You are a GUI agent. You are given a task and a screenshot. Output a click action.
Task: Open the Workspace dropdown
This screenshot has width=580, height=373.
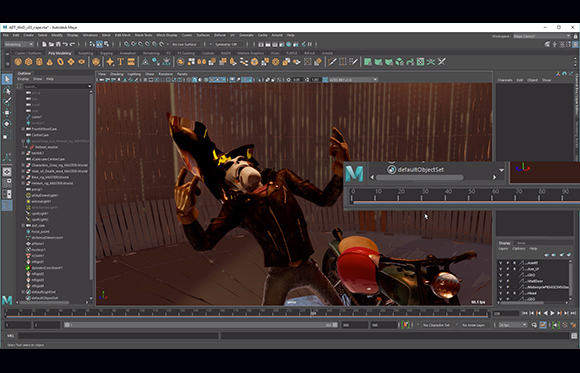click(x=542, y=36)
